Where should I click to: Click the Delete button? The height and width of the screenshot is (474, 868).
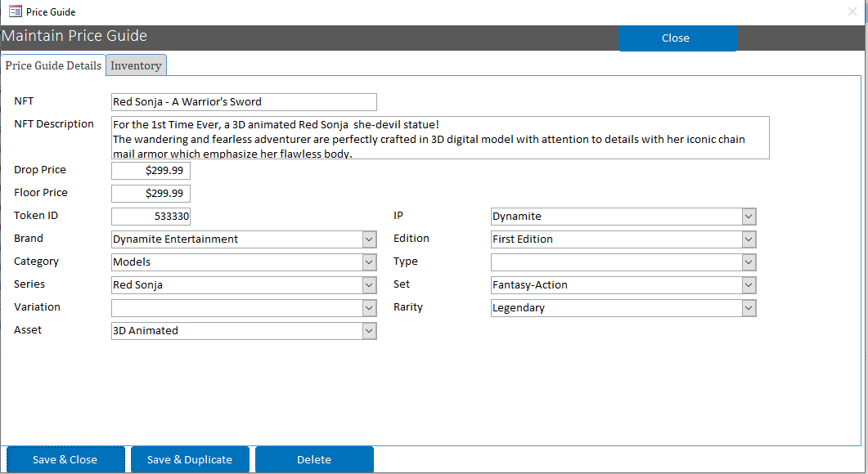pyautogui.click(x=314, y=459)
